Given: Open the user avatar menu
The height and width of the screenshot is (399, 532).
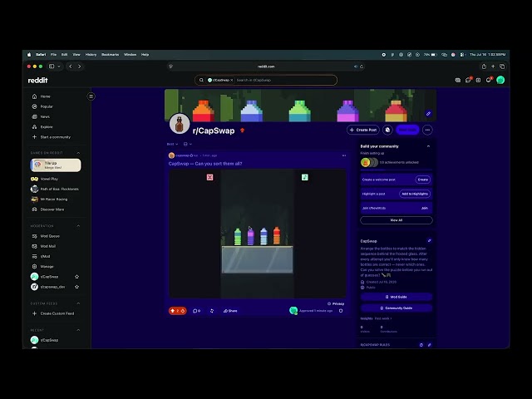Looking at the screenshot, I should [x=500, y=80].
